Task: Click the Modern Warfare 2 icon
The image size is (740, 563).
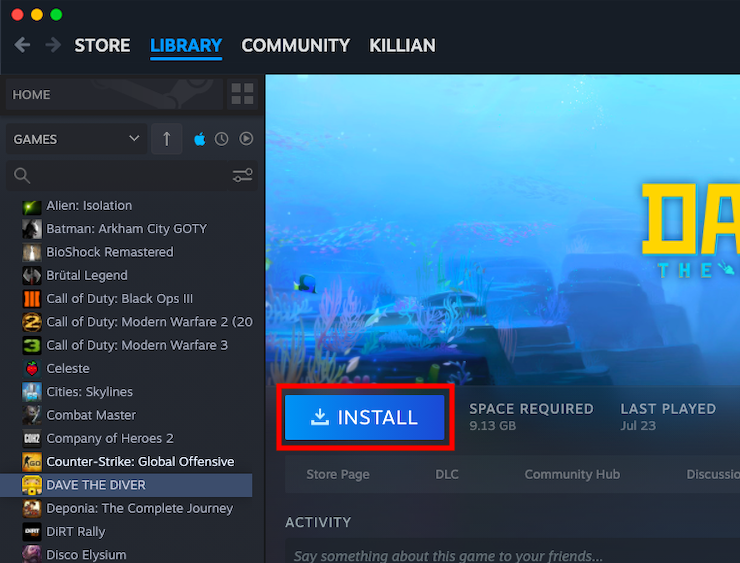Action: (x=32, y=322)
